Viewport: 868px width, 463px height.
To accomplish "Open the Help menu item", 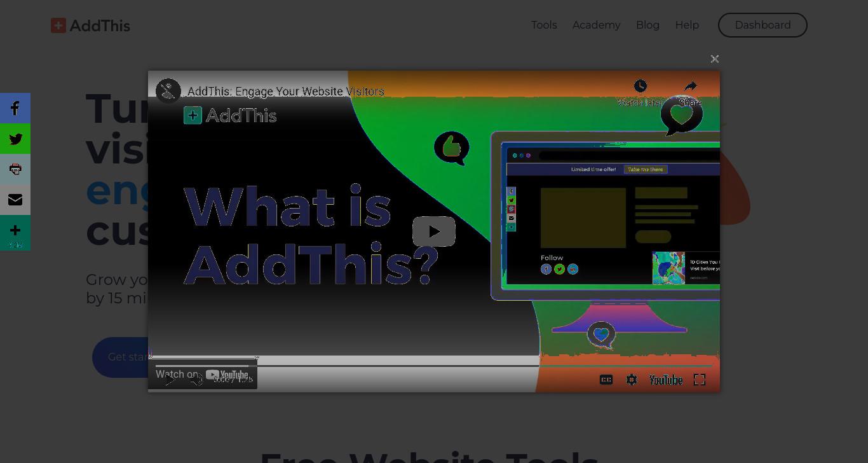I will tap(687, 25).
